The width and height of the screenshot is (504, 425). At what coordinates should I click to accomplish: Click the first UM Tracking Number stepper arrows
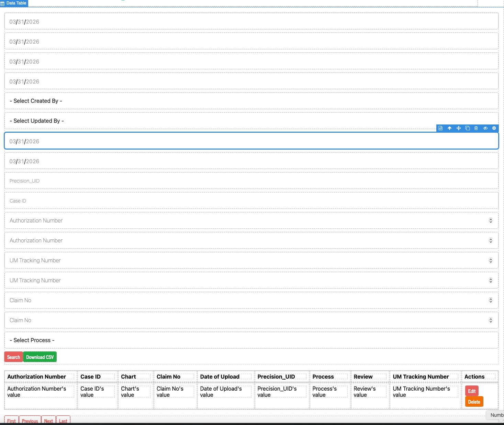point(491,261)
